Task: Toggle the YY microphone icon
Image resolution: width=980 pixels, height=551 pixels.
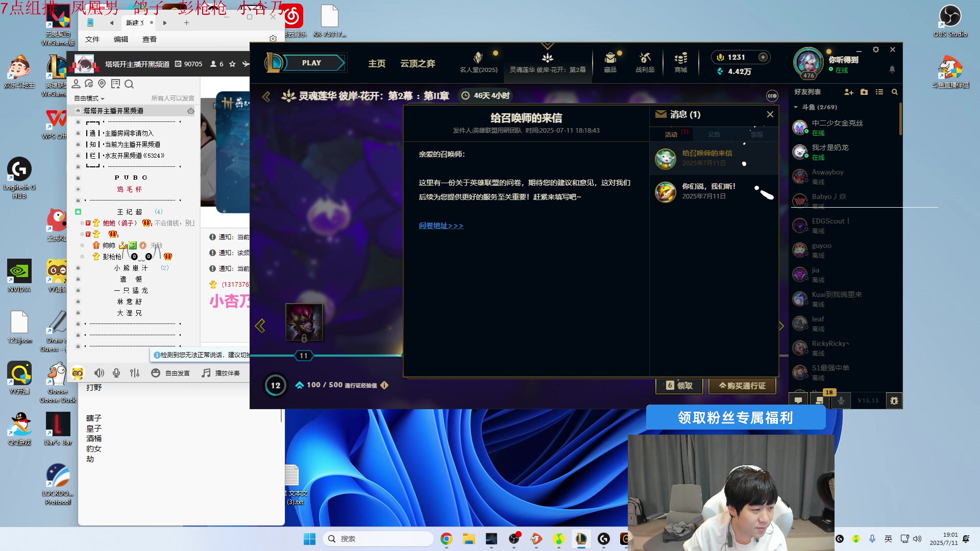Action: coord(116,373)
